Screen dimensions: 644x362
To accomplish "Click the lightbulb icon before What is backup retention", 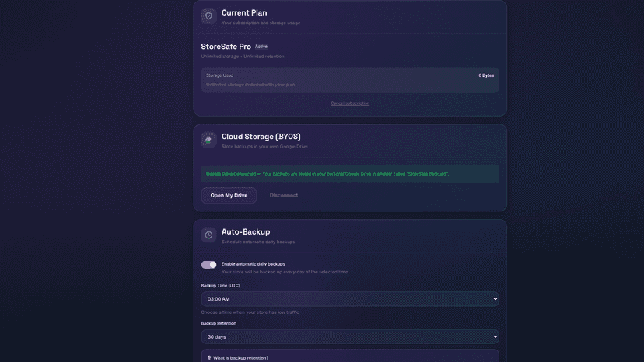I will (x=209, y=358).
